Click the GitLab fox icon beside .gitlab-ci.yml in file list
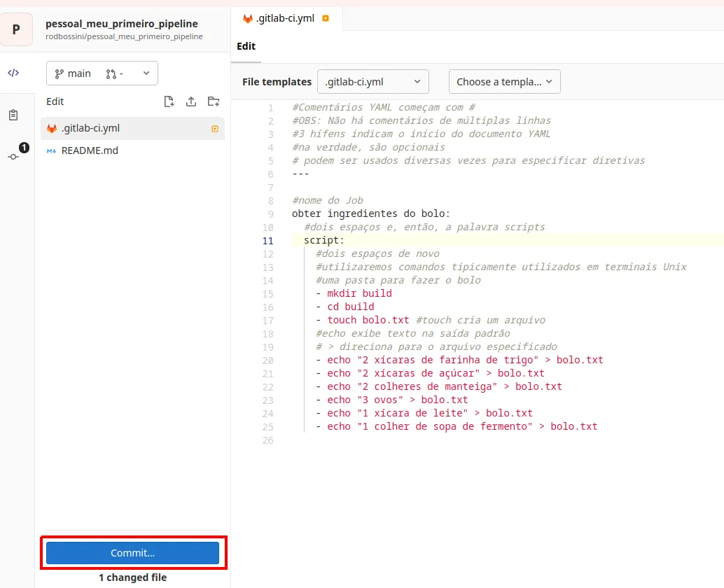The height and width of the screenshot is (588, 724). pos(52,128)
